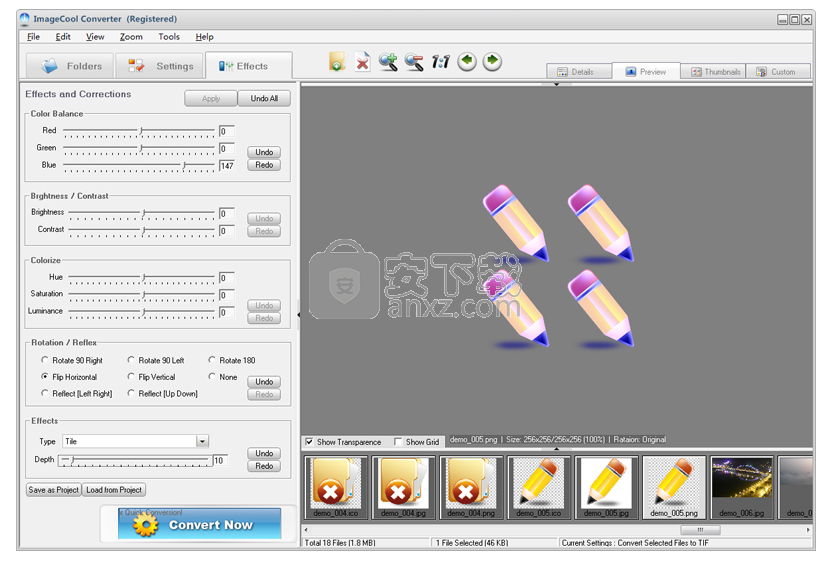Select None rotation radio button
This screenshot has width=835, height=561.
[212, 377]
